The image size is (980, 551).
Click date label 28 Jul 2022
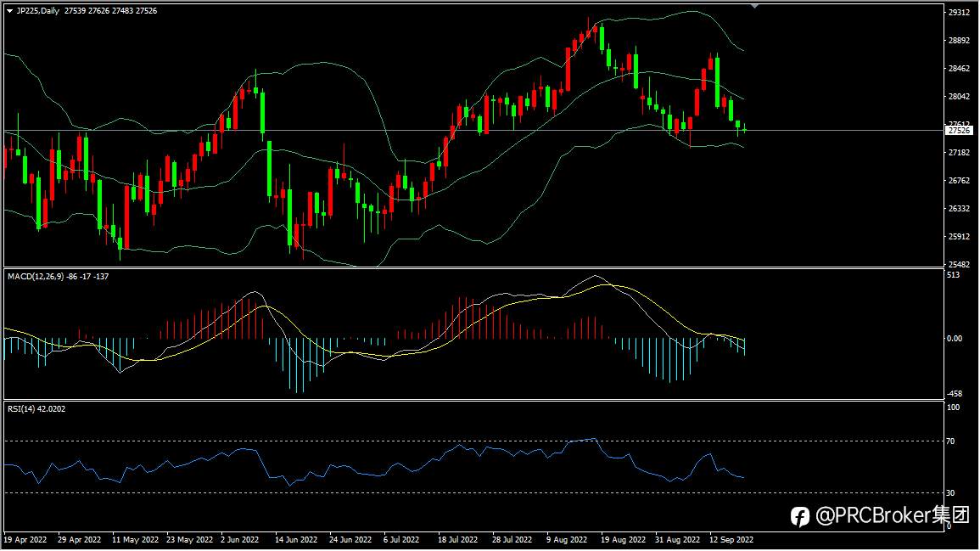[x=512, y=540]
